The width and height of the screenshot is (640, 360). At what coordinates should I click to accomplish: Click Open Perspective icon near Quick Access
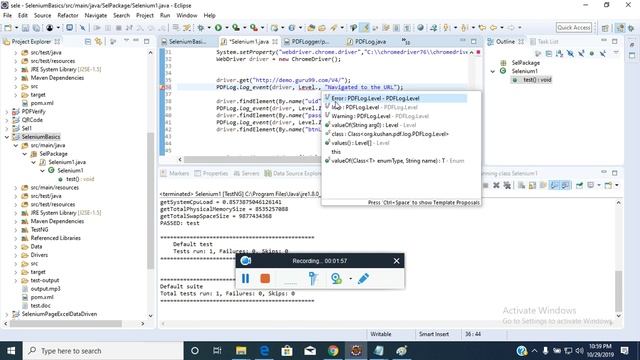click(x=605, y=28)
